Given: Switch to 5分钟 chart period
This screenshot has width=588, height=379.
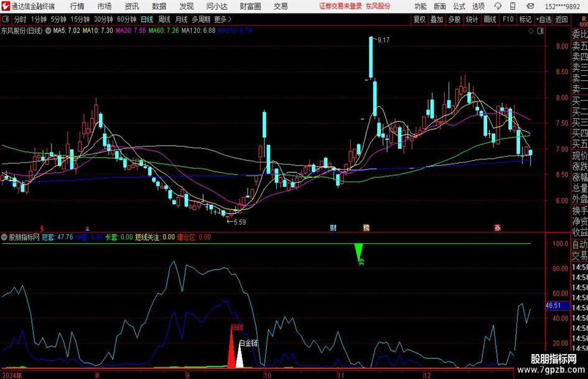Looking at the screenshot, I should [58, 19].
